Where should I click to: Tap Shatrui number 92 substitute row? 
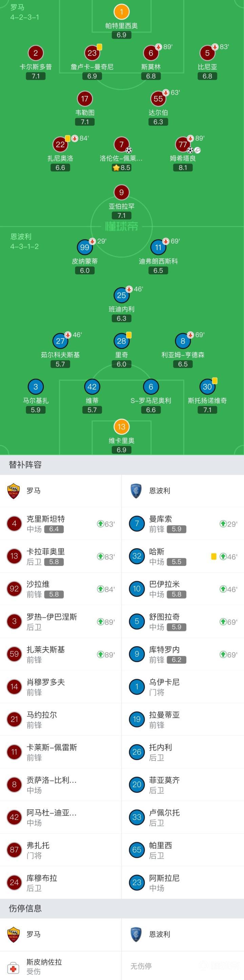[61, 589]
